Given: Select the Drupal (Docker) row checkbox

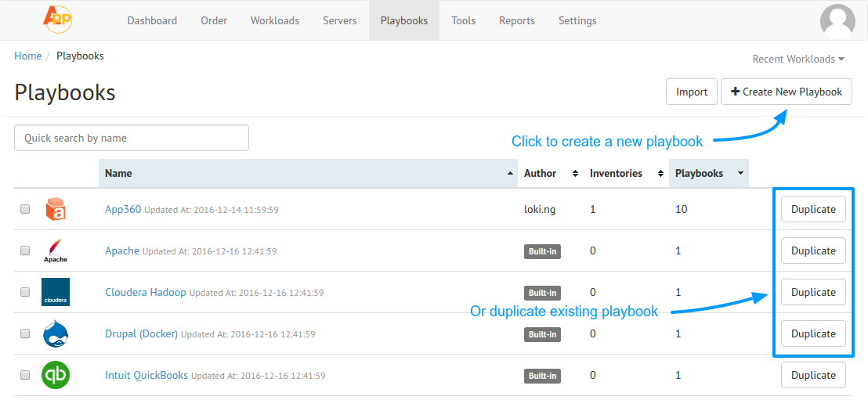Looking at the screenshot, I should tap(25, 333).
